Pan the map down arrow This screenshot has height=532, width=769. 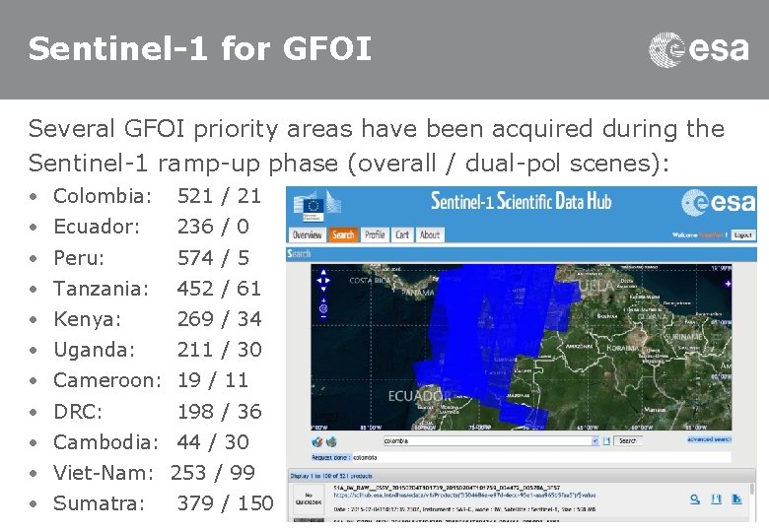coord(323,289)
